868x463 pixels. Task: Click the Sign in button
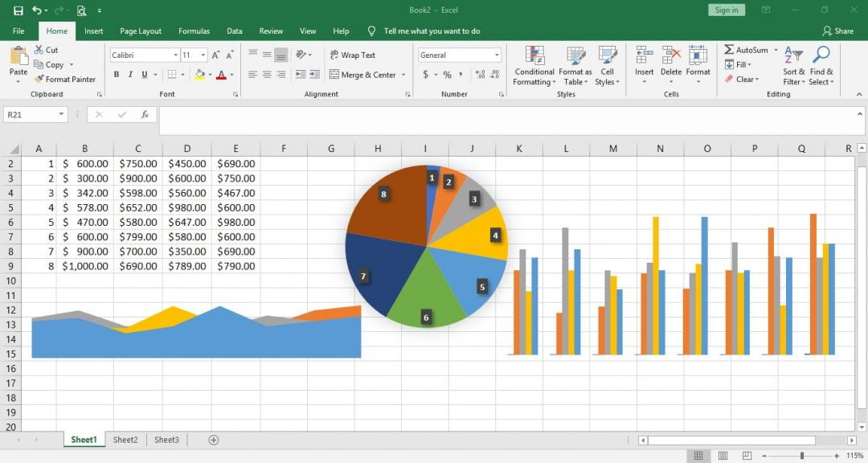click(x=725, y=10)
